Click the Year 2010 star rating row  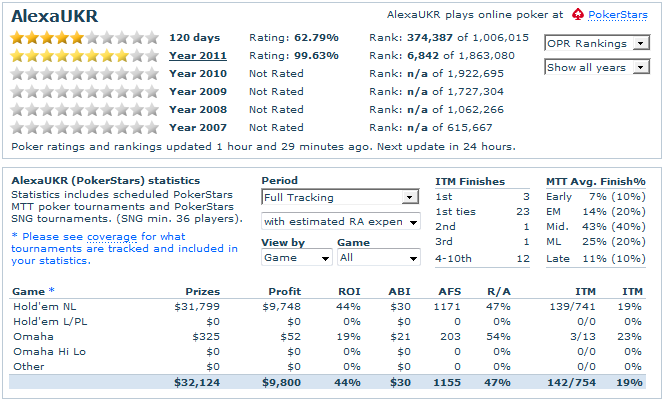[x=84, y=74]
